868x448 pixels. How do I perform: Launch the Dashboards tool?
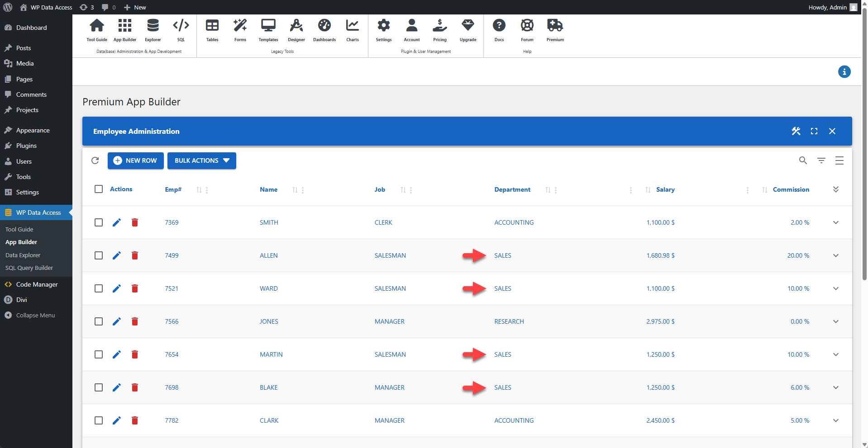coord(324,29)
